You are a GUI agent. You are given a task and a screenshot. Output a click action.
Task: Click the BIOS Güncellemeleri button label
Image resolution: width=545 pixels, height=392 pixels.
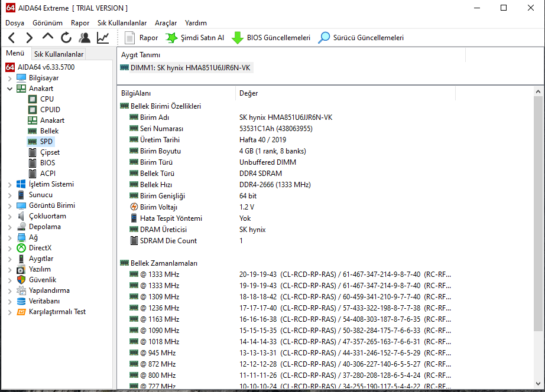pos(278,38)
